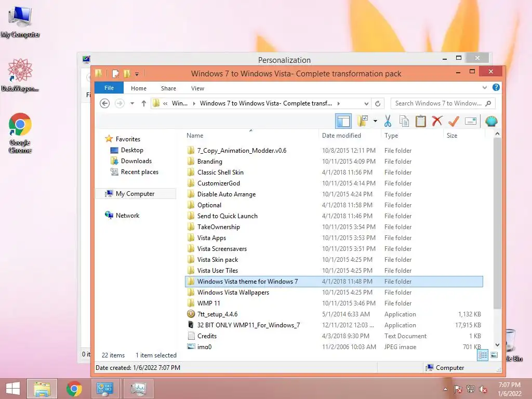532x399 pixels.
Task: Switch to large thumbnails view icon
Action: pos(494,355)
